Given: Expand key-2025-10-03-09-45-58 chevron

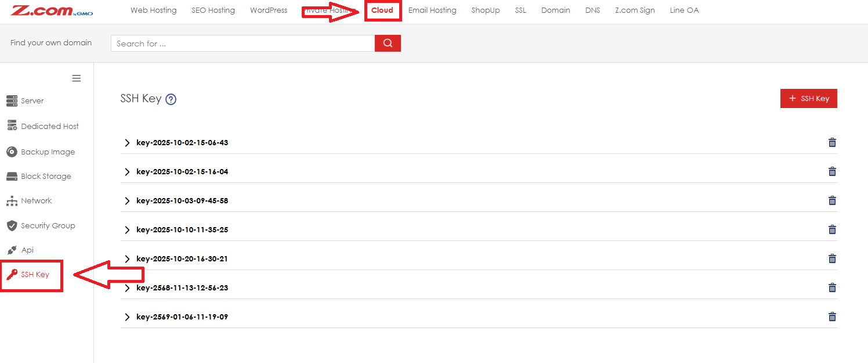Looking at the screenshot, I should pyautogui.click(x=127, y=201).
